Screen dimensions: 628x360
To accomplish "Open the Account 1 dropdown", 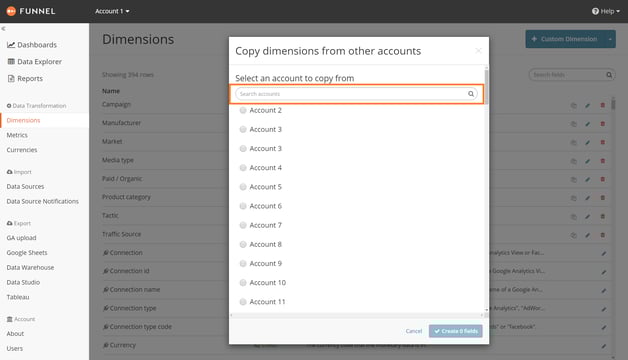I will (112, 11).
